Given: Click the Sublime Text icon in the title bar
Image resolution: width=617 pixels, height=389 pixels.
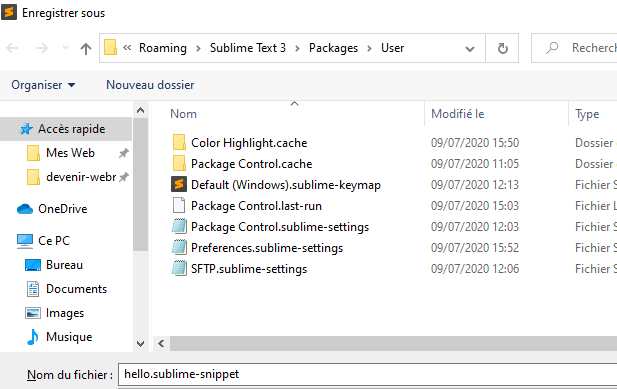Looking at the screenshot, I should coord(9,12).
